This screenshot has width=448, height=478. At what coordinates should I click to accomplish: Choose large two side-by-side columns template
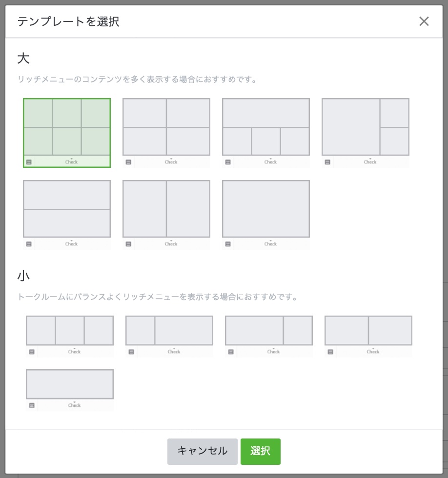tap(166, 209)
